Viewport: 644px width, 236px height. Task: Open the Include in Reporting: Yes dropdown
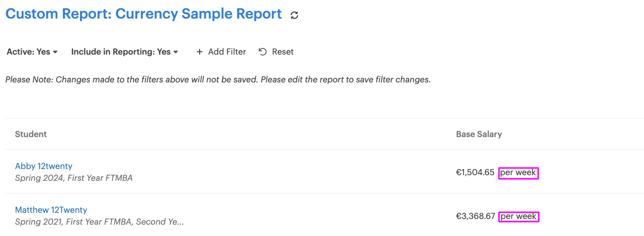[124, 52]
